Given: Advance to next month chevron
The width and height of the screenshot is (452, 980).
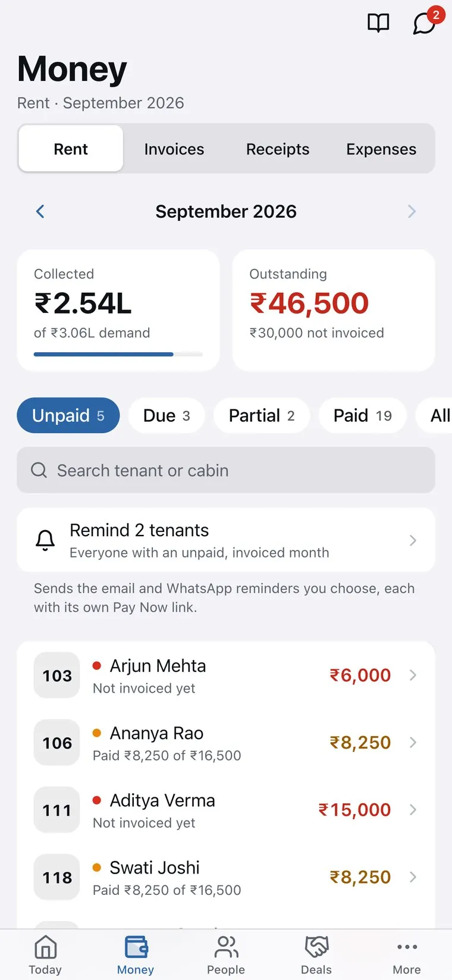Looking at the screenshot, I should pos(412,211).
